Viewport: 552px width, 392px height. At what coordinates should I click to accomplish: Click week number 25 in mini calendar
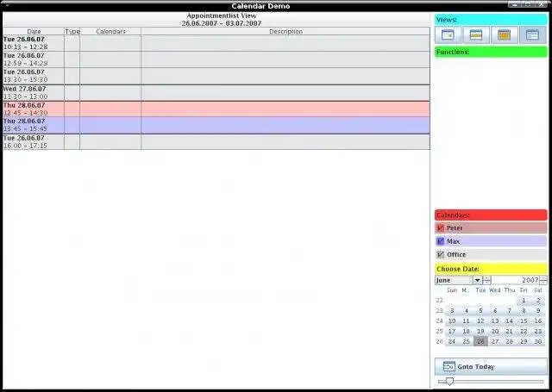439,331
